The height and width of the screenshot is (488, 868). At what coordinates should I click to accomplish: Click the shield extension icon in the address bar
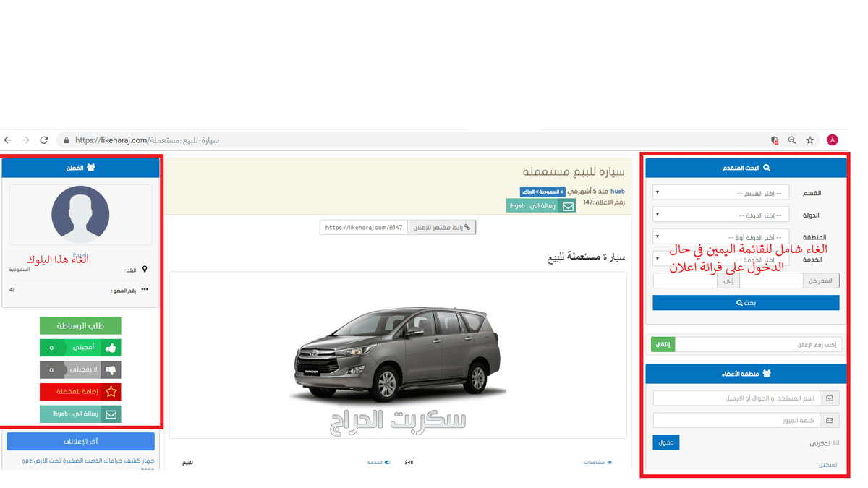[775, 140]
